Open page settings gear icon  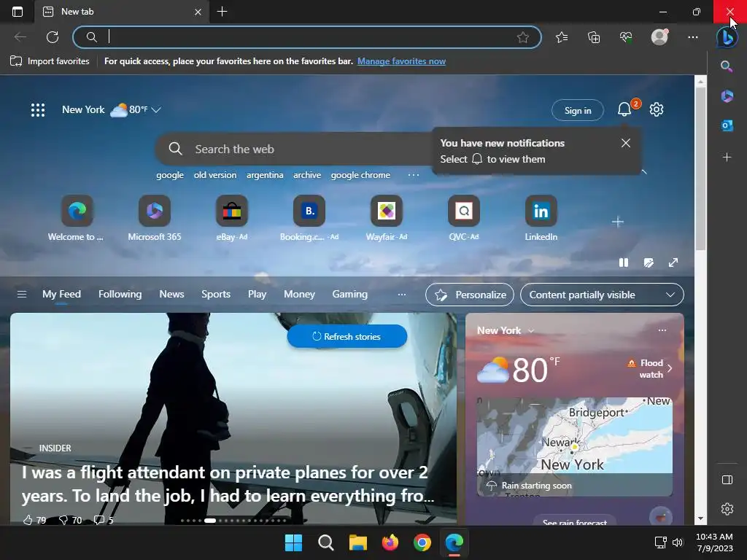pyautogui.click(x=657, y=109)
